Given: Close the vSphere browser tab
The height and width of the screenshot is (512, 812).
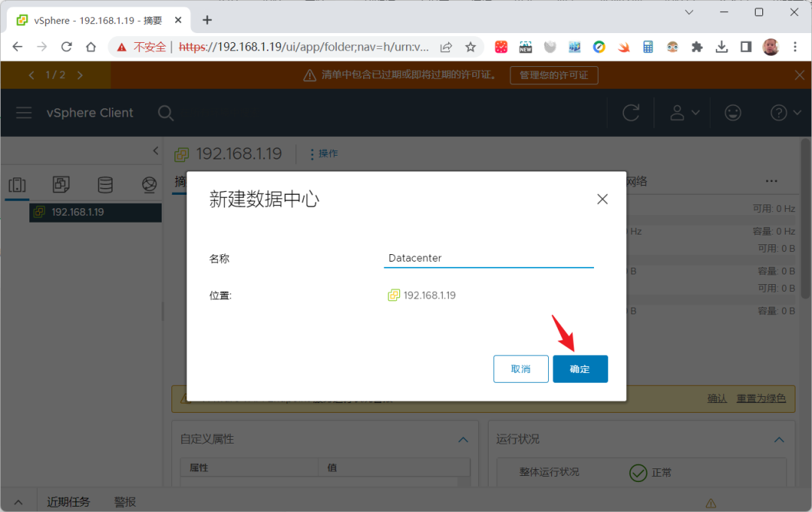Looking at the screenshot, I should point(178,20).
